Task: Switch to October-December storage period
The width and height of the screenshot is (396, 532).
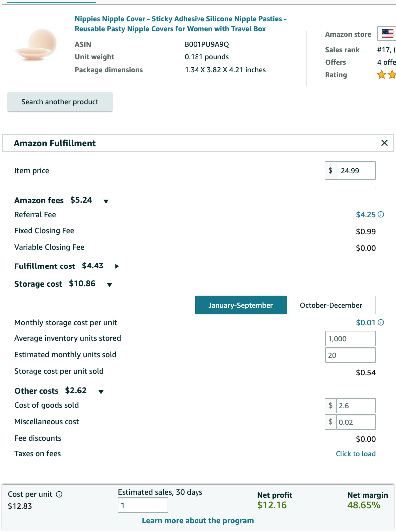Action: coord(331,305)
